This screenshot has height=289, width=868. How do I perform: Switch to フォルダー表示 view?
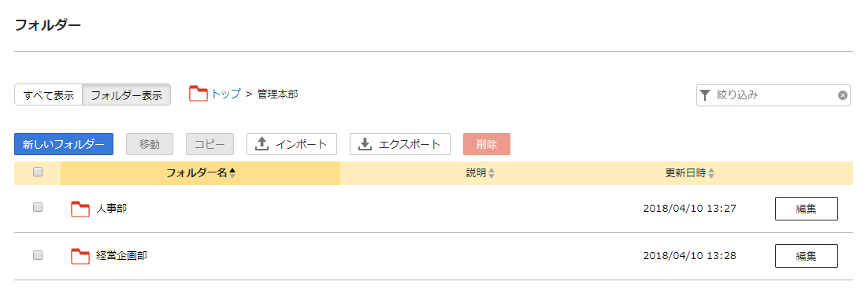tap(126, 94)
